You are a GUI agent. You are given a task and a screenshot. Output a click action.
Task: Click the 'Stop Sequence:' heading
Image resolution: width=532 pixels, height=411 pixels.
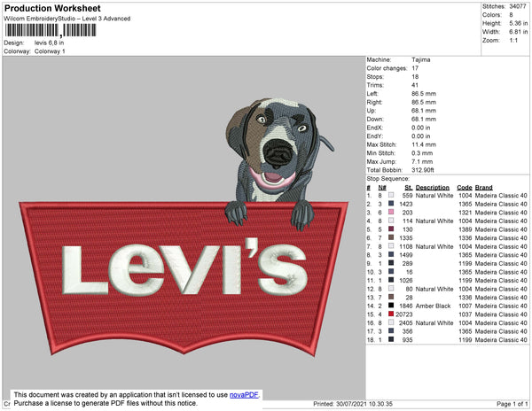[388, 179]
